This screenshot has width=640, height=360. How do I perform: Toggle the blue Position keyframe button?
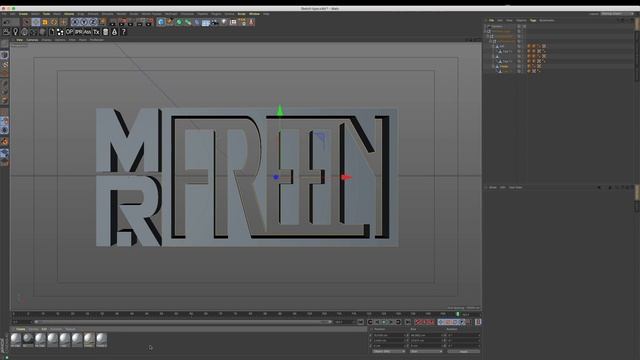click(441, 322)
